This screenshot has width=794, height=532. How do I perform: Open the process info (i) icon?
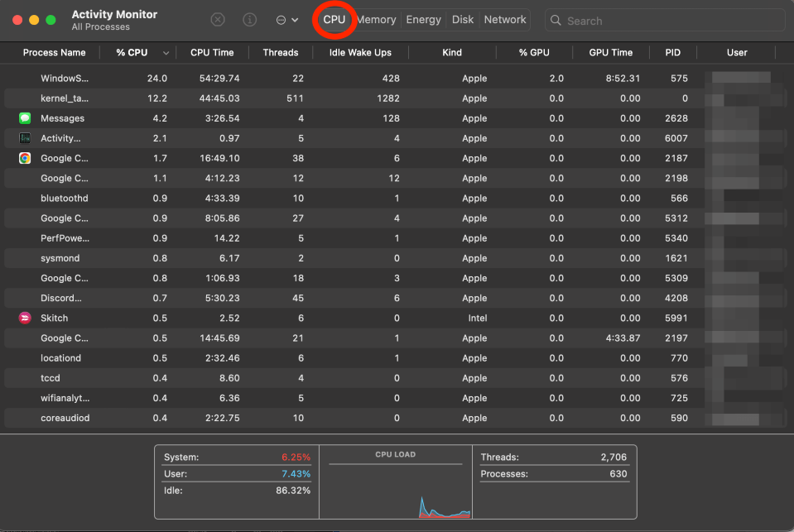pyautogui.click(x=250, y=20)
